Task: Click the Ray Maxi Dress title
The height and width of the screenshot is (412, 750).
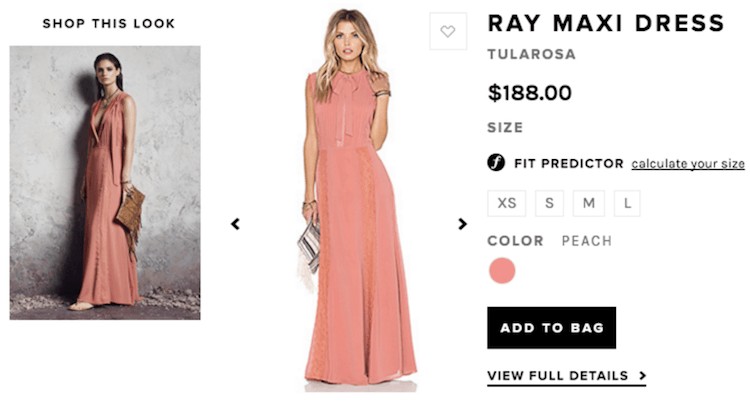Action: point(605,23)
